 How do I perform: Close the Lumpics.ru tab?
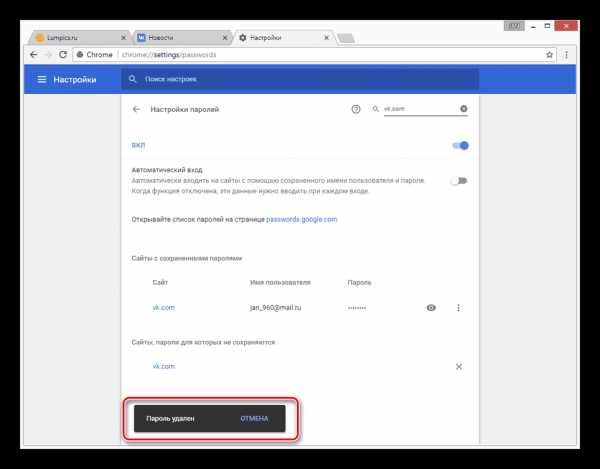click(123, 37)
